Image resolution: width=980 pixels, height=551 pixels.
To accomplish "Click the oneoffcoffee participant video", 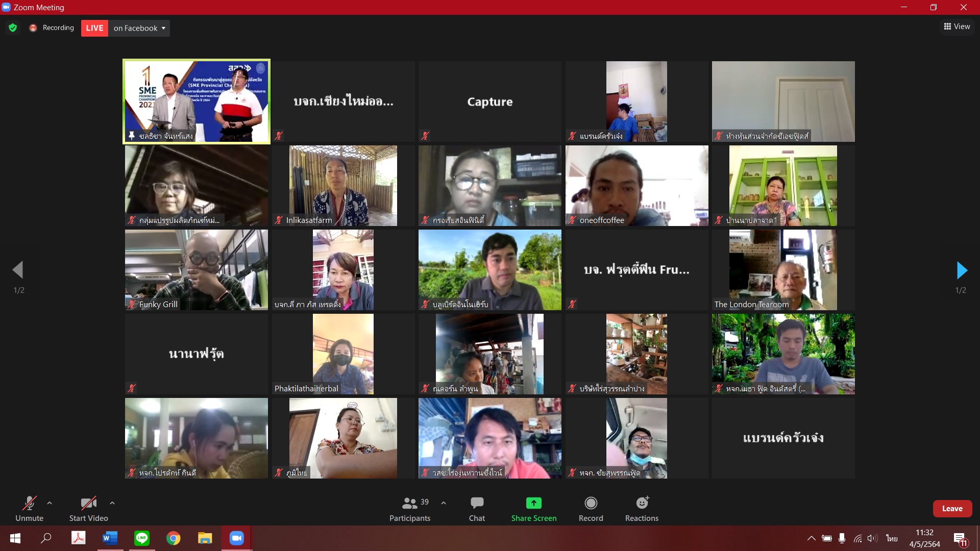I will click(636, 185).
